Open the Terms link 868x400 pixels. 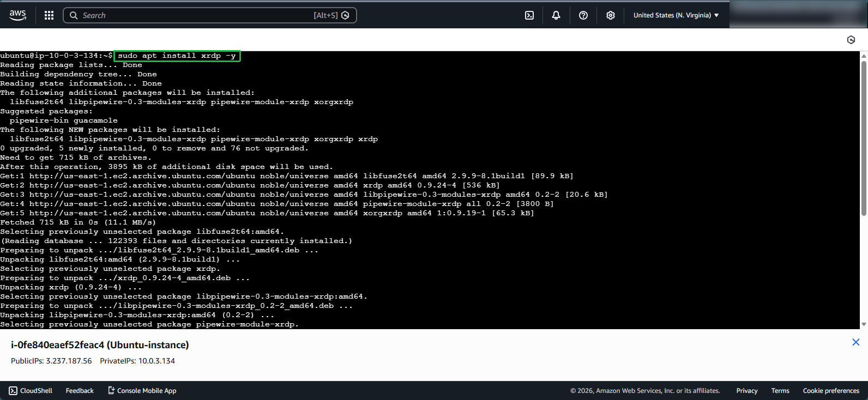pyautogui.click(x=780, y=391)
